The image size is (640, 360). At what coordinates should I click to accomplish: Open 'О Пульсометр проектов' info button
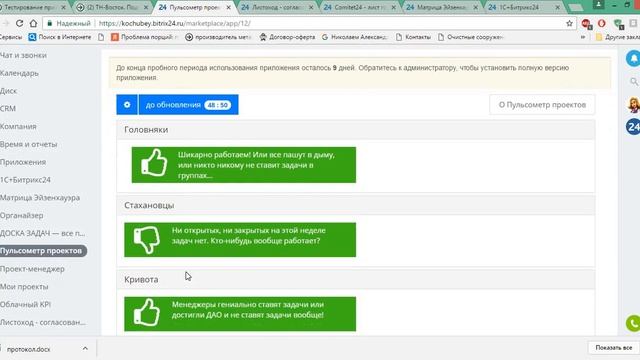pyautogui.click(x=542, y=105)
